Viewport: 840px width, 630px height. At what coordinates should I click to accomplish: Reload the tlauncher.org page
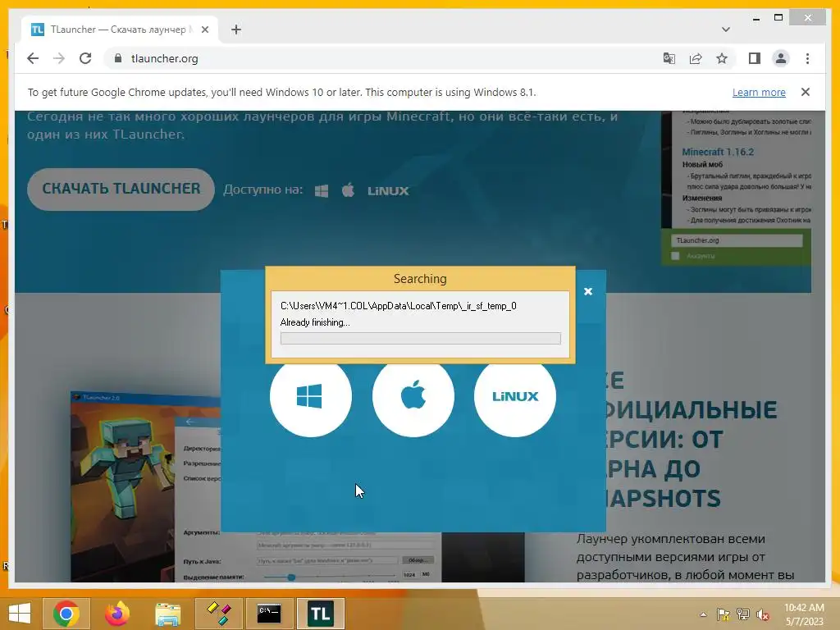[x=85, y=58]
